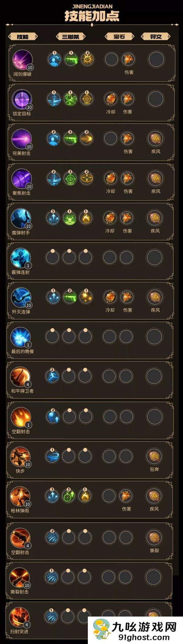Open the 和平捍卫者 skill icon
This screenshot has width=183, height=644.
(20, 377)
